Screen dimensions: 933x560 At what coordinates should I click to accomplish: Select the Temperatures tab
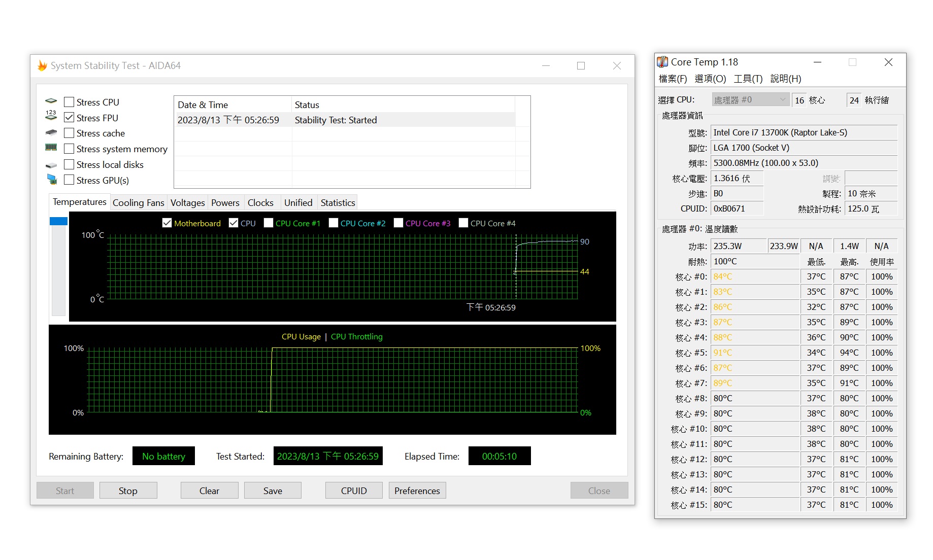80,202
